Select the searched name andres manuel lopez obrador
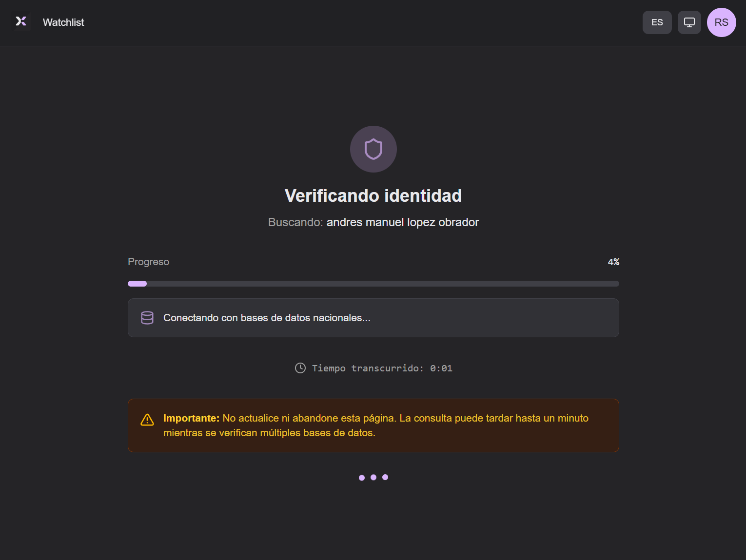The height and width of the screenshot is (560, 746). coord(402,222)
